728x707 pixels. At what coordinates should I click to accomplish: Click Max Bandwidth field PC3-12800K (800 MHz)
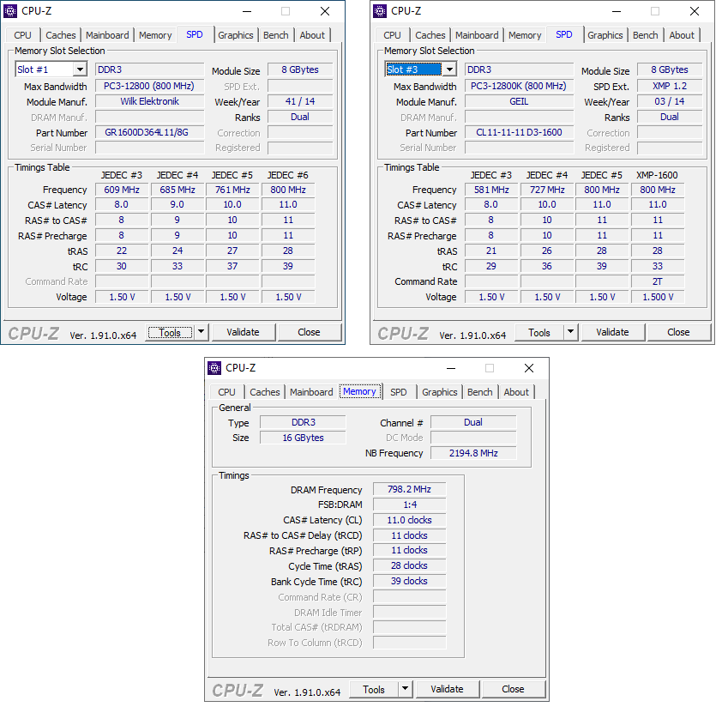click(519, 86)
